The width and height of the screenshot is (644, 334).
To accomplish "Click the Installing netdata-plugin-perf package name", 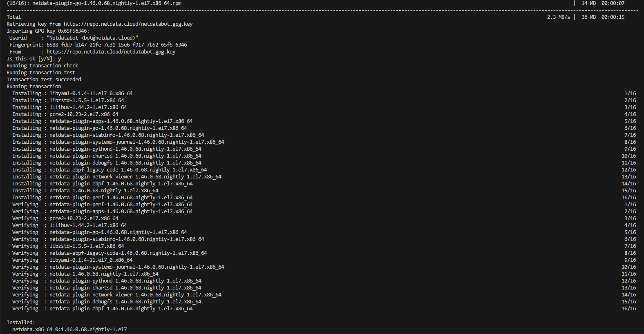I will coord(121,198).
